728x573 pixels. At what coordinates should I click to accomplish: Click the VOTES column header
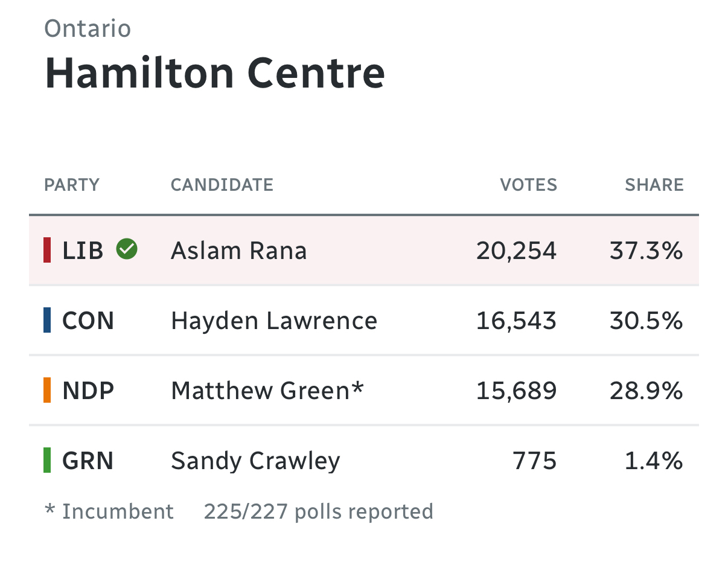pyautogui.click(x=528, y=185)
